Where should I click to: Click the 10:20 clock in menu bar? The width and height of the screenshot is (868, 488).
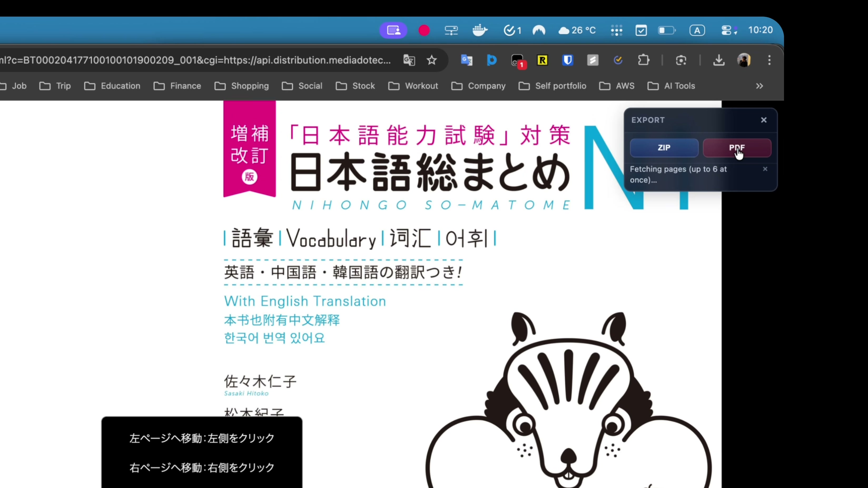pyautogui.click(x=761, y=30)
